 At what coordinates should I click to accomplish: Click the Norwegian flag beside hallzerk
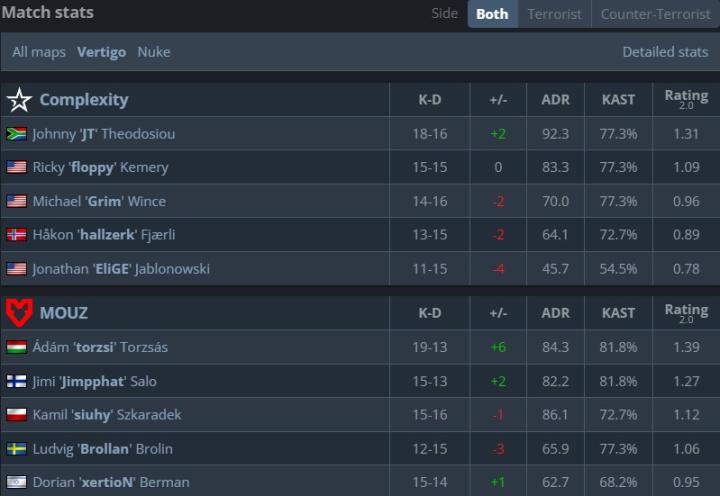16,235
